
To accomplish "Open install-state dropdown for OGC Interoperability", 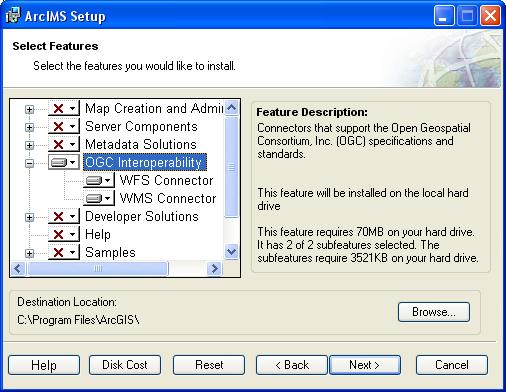I will [64, 162].
